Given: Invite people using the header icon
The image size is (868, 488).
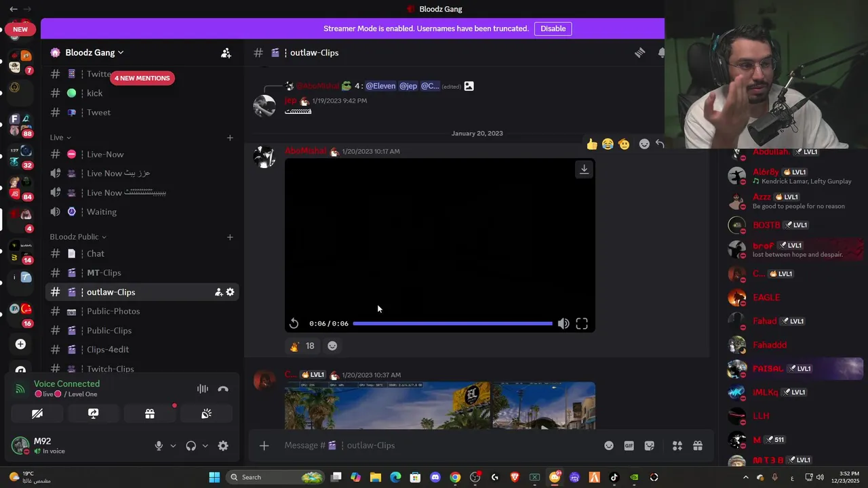Looking at the screenshot, I should click(x=226, y=53).
